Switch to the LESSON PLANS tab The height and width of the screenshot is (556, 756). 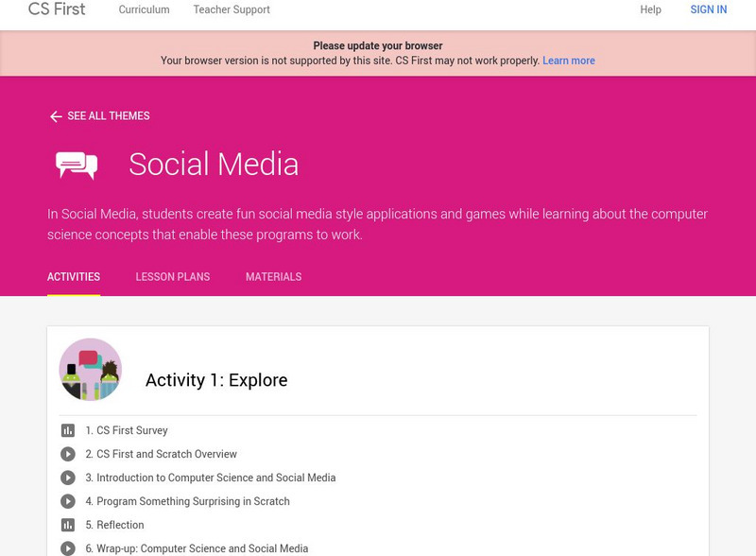[173, 276]
